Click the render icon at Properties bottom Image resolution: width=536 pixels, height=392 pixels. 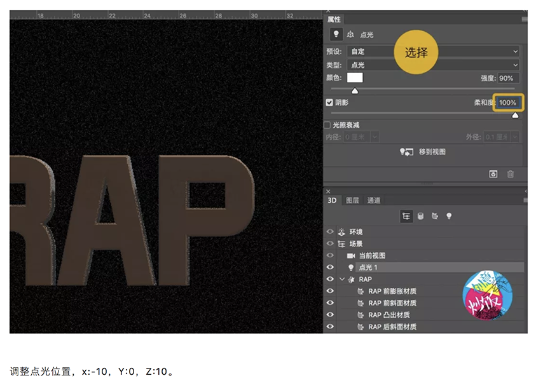pos(493,174)
